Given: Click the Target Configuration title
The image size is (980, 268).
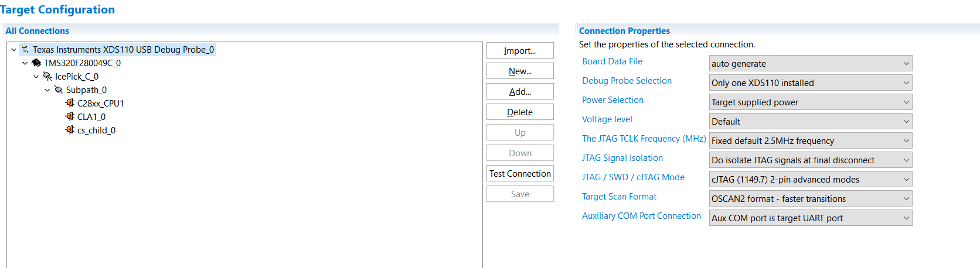Looking at the screenshot, I should [57, 9].
